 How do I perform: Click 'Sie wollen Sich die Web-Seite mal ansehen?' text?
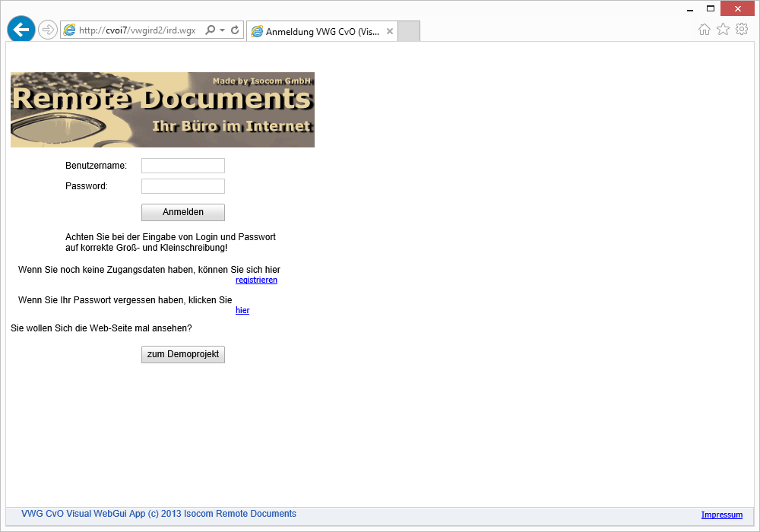(101, 328)
